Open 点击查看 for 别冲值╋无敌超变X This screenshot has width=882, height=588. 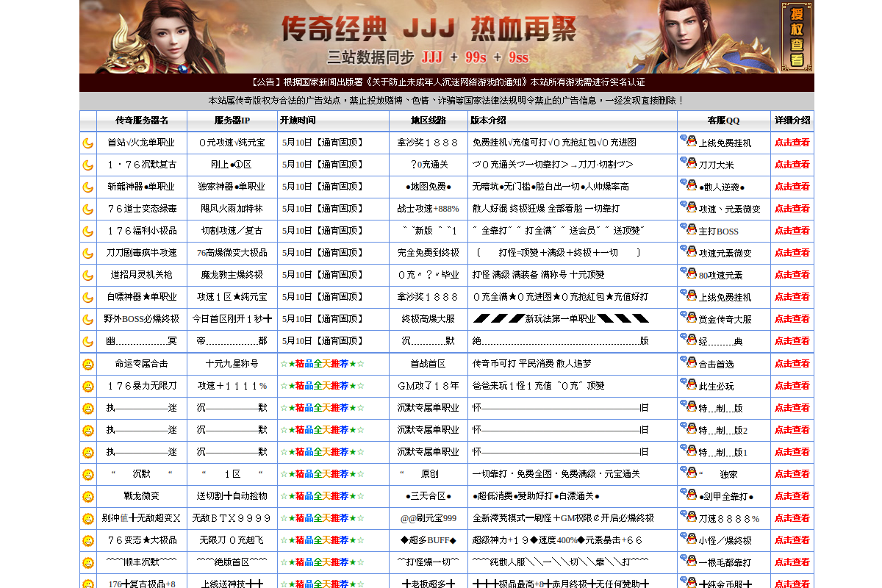pos(792,518)
